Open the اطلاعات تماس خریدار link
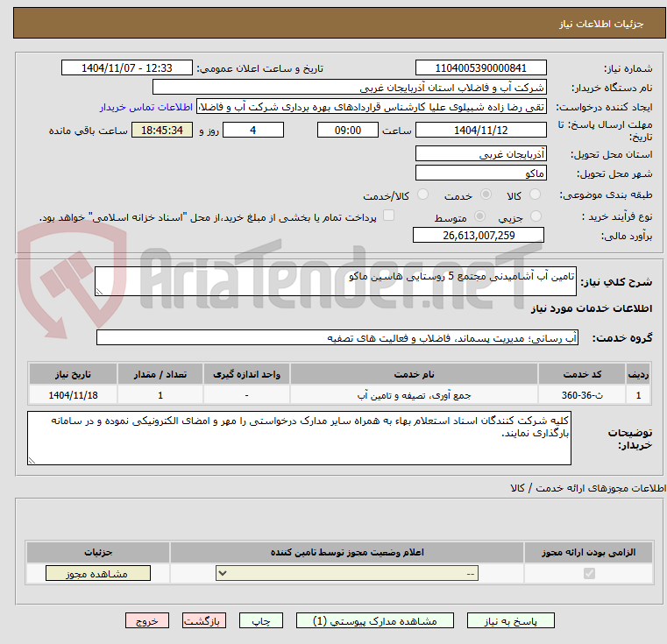 146,107
